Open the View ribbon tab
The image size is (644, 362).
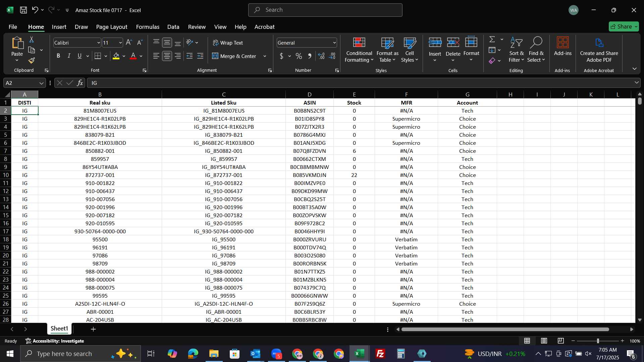pos(220,27)
